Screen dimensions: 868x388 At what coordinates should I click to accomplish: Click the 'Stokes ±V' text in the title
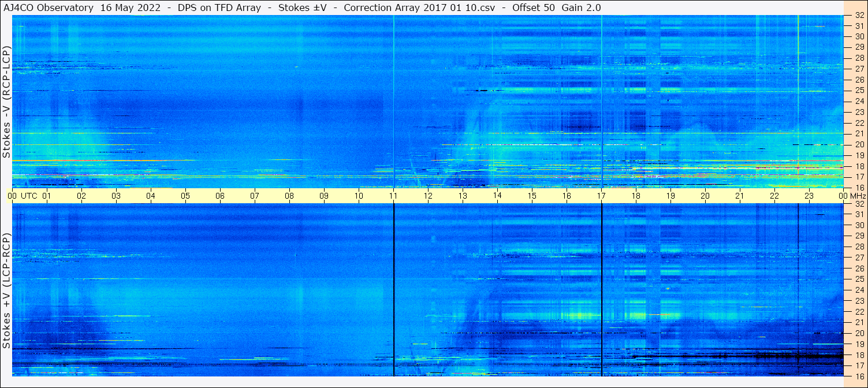pyautogui.click(x=303, y=8)
